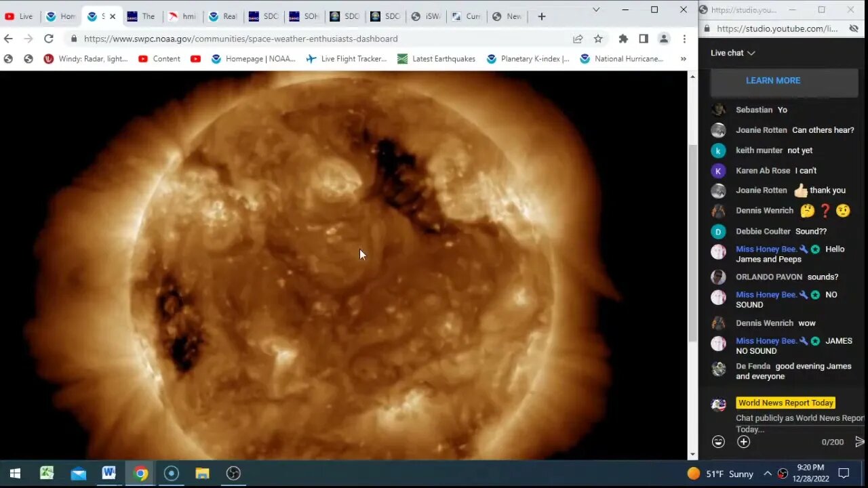
Task: Expand the Live chat mode dropdown
Action: pos(732,53)
